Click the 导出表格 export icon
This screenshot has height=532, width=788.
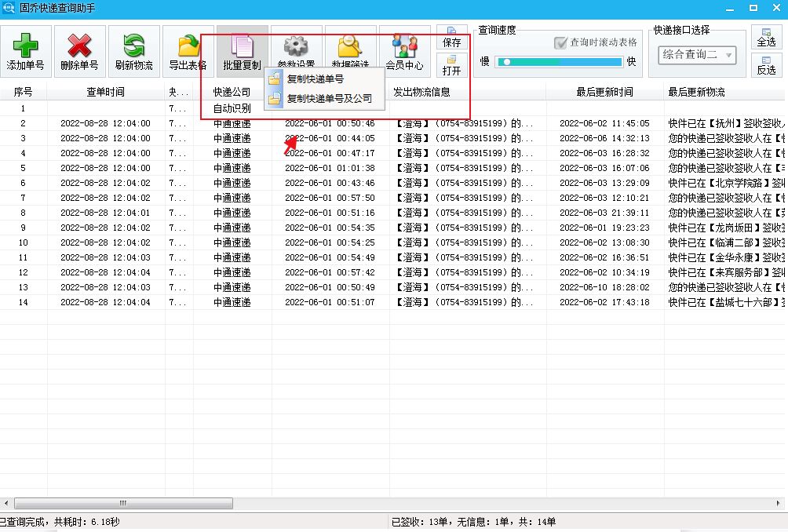click(188, 46)
